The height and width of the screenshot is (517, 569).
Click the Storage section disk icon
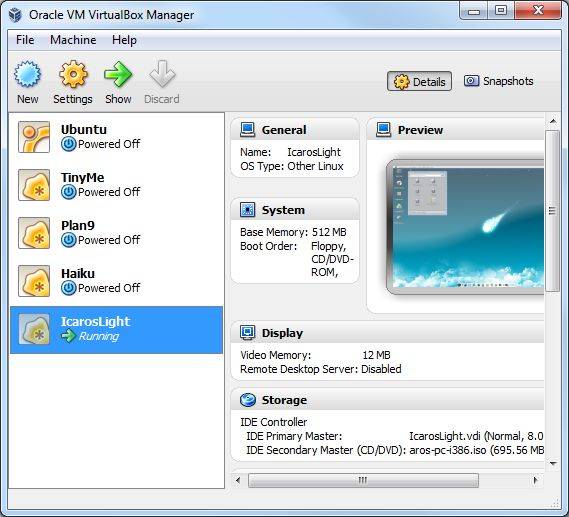[247, 400]
